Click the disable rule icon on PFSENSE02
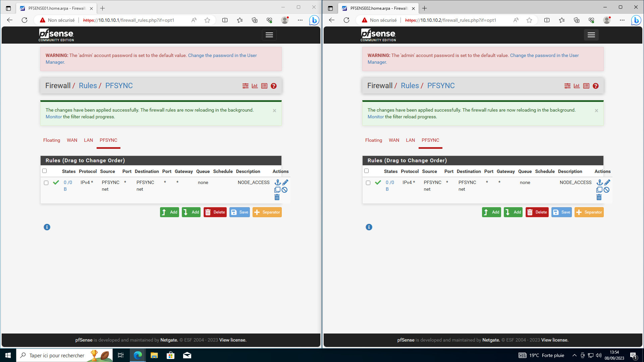The image size is (644, 362). click(606, 190)
